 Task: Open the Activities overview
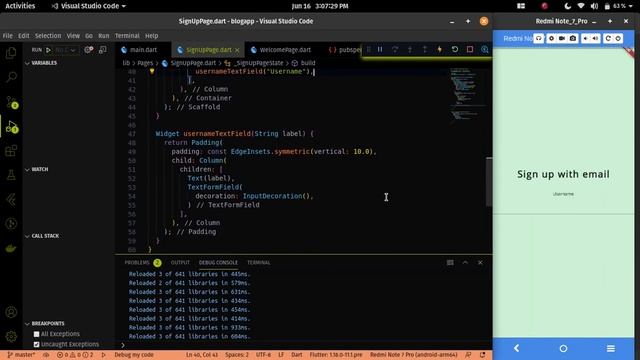pyautogui.click(x=20, y=6)
